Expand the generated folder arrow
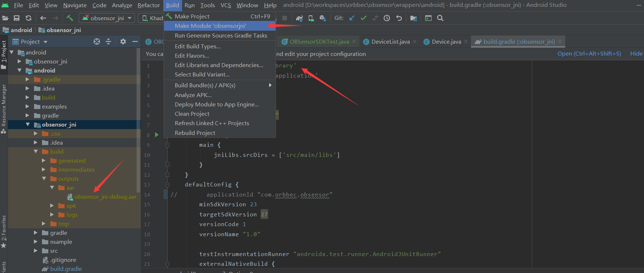The image size is (644, 273). pyautogui.click(x=44, y=160)
